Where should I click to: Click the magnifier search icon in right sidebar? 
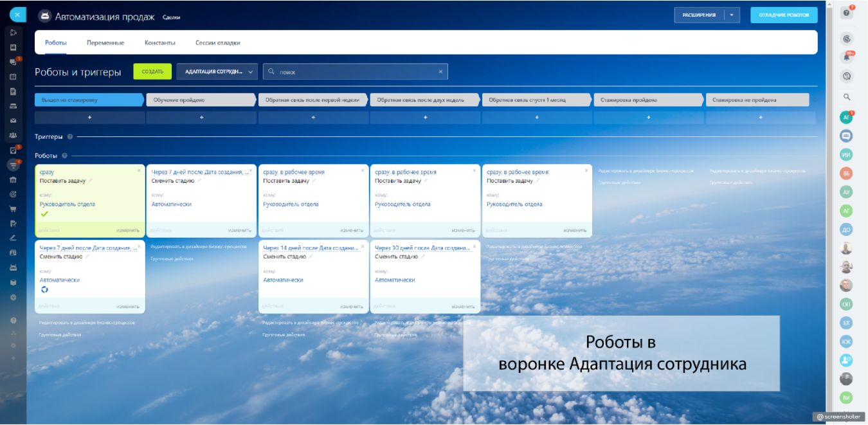[847, 97]
